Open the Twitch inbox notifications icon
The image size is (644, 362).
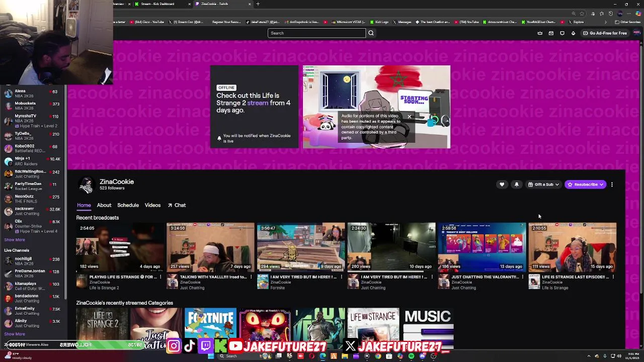click(551, 33)
